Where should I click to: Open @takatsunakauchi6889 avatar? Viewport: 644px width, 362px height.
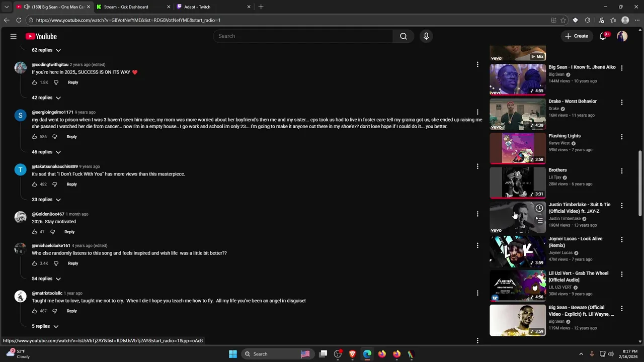click(20, 170)
